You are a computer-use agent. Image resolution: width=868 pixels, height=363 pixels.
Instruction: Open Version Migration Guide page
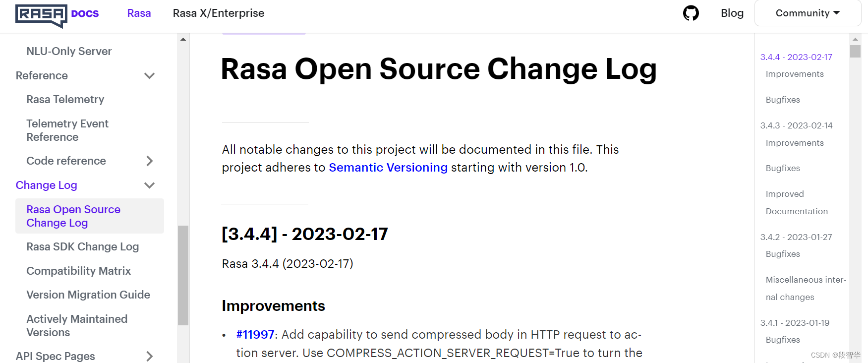(88, 295)
